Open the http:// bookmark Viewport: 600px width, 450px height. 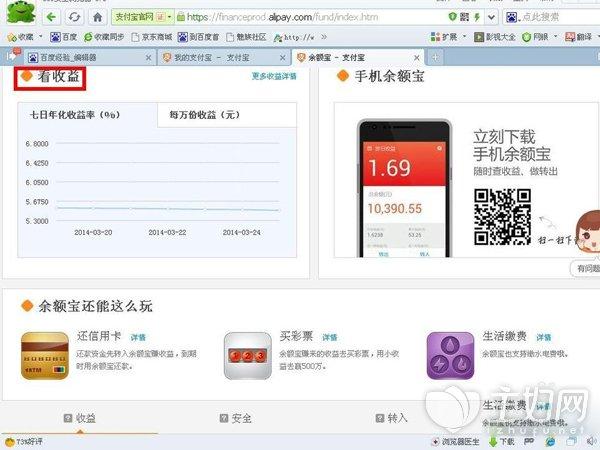(x=294, y=37)
